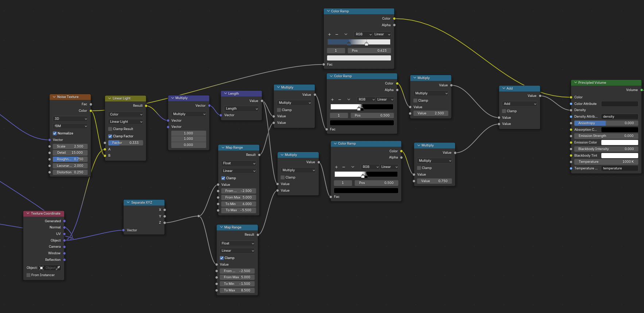Open the RGB color mode dropdown in topmost Color Ramp
644x313 pixels.
tap(363, 34)
